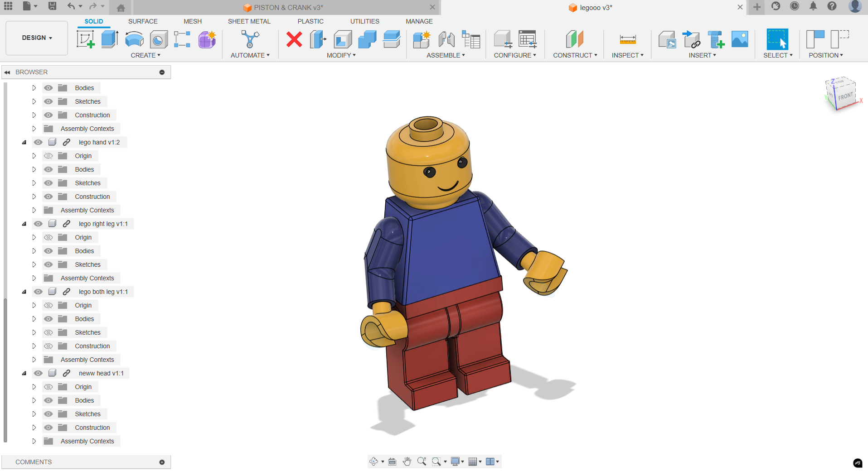The image size is (868, 471).
Task: Expand Bodies under lego both leg v1:1
Action: (x=34, y=319)
